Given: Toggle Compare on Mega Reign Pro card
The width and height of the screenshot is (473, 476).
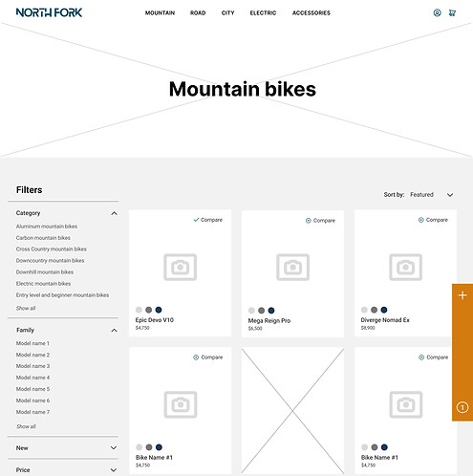Looking at the screenshot, I should tap(320, 221).
